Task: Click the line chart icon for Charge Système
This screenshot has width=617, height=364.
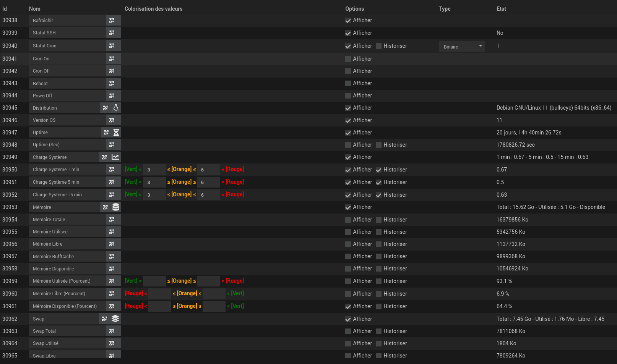Action: (115, 157)
